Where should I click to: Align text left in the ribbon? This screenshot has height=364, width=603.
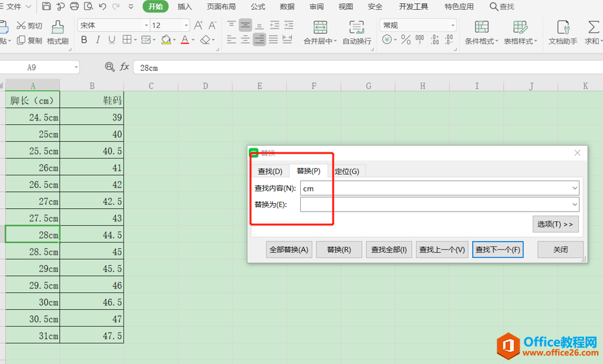pos(231,39)
